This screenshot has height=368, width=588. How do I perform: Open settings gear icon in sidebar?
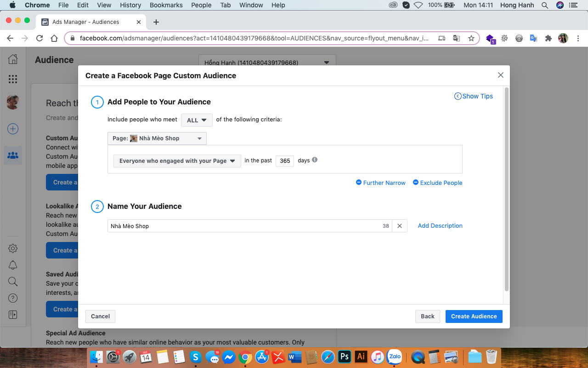pos(13,248)
